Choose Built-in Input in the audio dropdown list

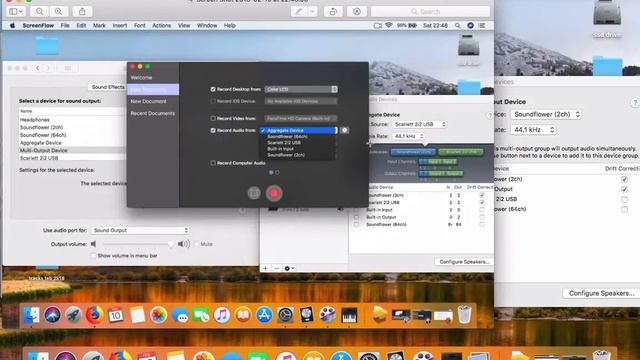coord(298,149)
